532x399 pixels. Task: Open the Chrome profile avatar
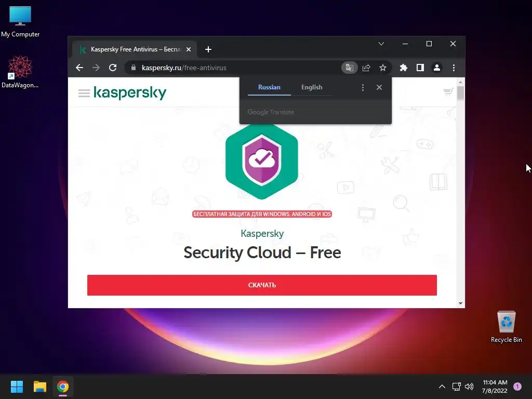click(x=436, y=68)
